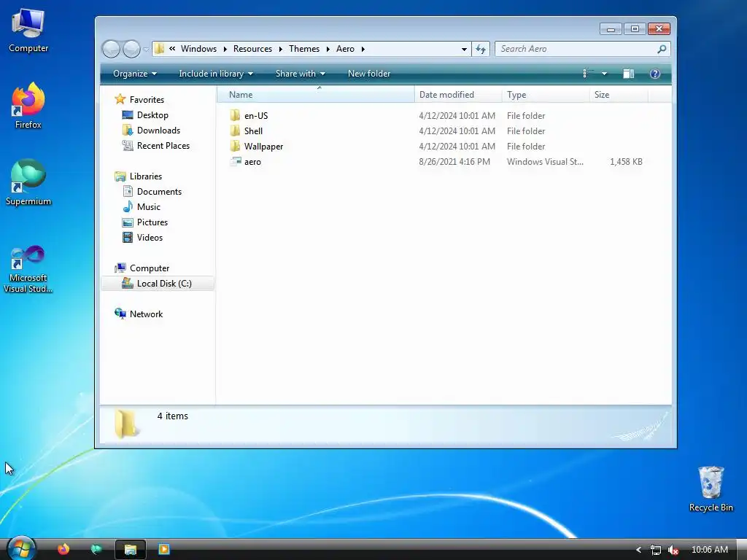The height and width of the screenshot is (560, 747).
Task: Click the Show desktop taskbar strip
Action: (x=742, y=550)
